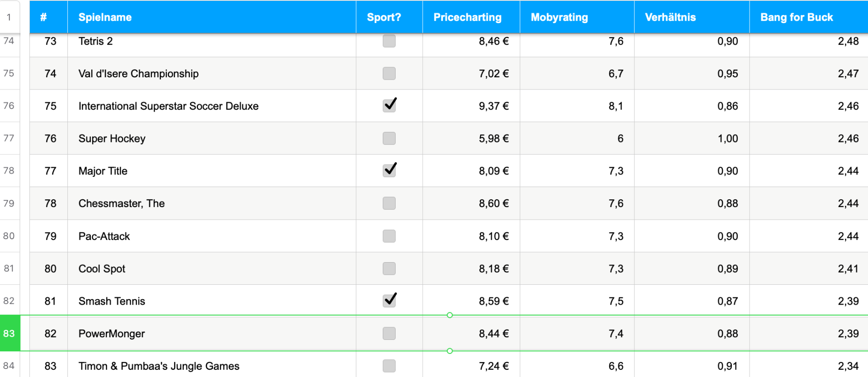The height and width of the screenshot is (377, 868).
Task: Select row number 83 in the row bar
Action: click(x=9, y=334)
